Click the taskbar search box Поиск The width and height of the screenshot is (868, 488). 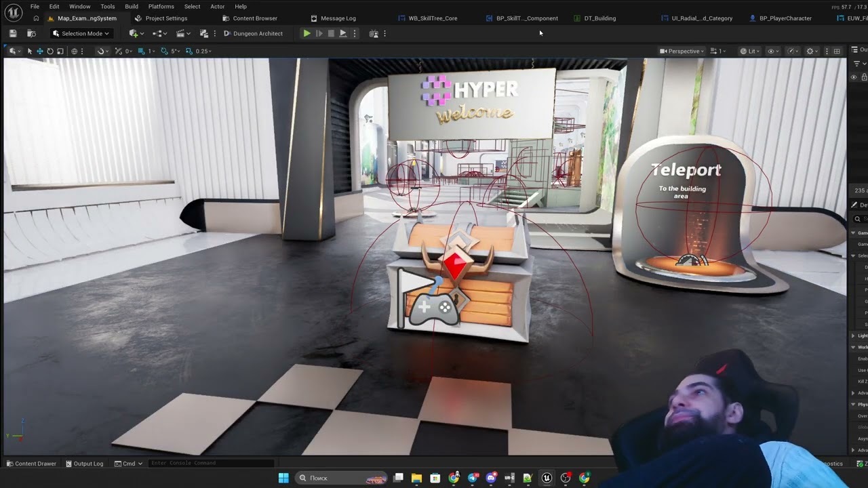(x=341, y=478)
